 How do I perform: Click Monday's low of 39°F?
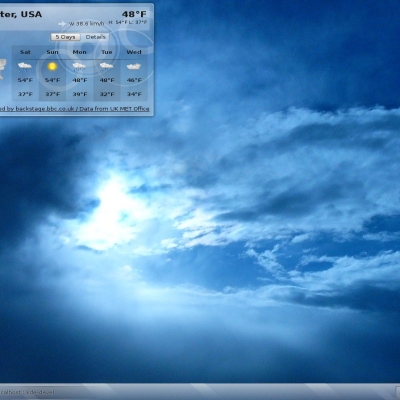pos(80,94)
